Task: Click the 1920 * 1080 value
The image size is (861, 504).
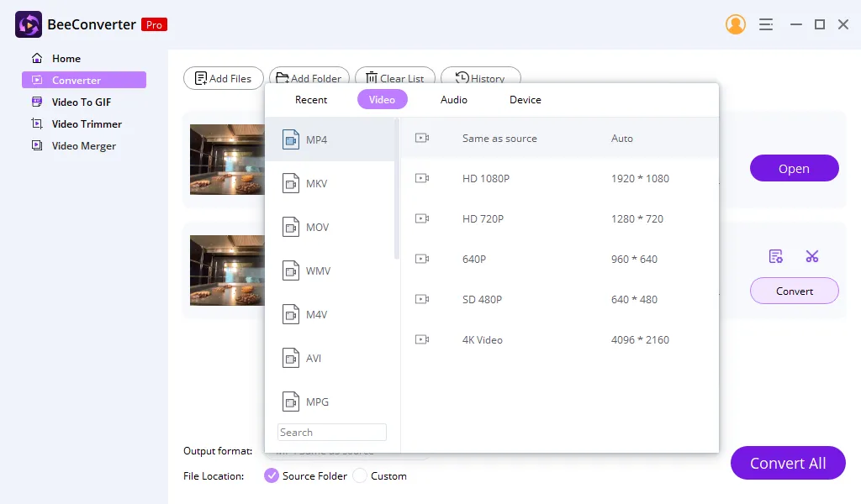Action: [640, 178]
